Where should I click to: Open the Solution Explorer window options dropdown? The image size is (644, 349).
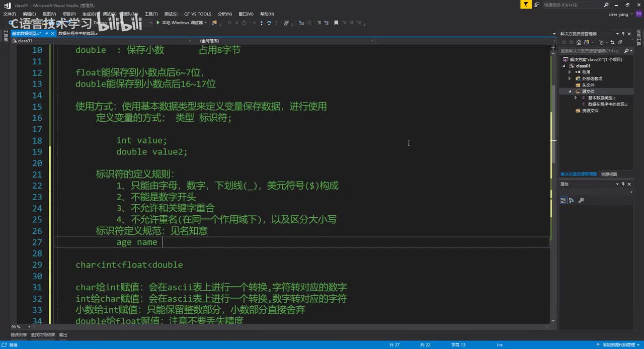(x=617, y=34)
